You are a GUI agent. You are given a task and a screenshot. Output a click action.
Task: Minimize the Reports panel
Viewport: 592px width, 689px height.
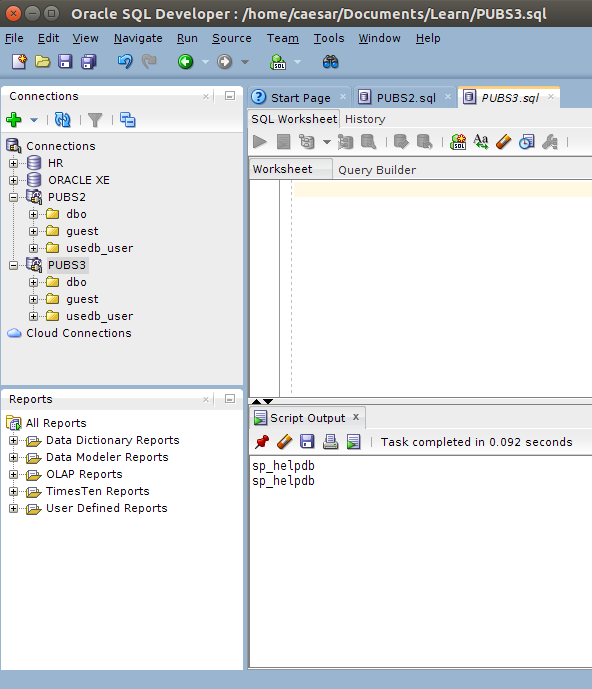pyautogui.click(x=230, y=399)
